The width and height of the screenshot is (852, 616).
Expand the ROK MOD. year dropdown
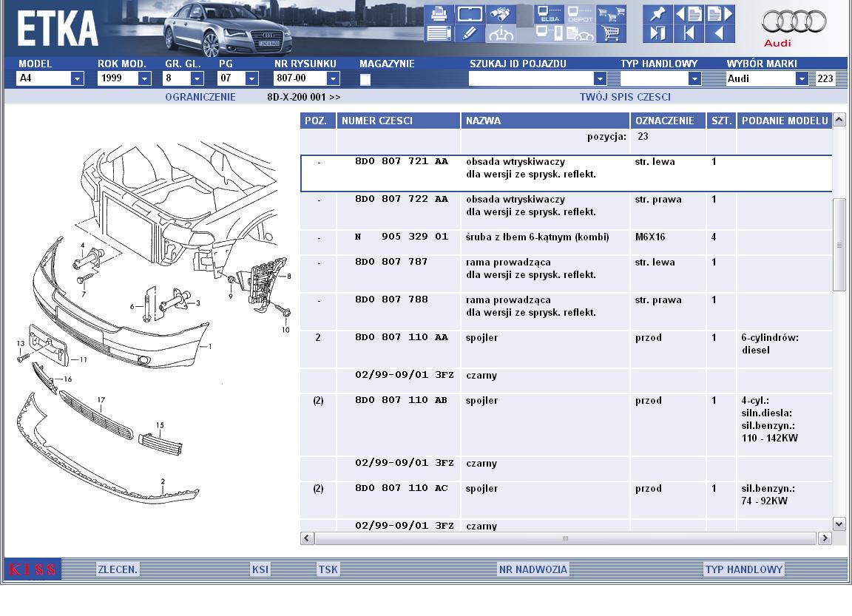pos(124,78)
